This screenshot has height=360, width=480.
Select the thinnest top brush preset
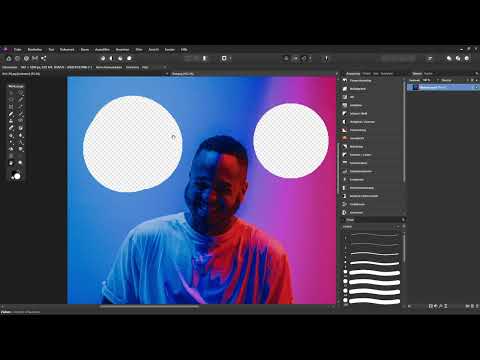pyautogui.click(x=374, y=235)
